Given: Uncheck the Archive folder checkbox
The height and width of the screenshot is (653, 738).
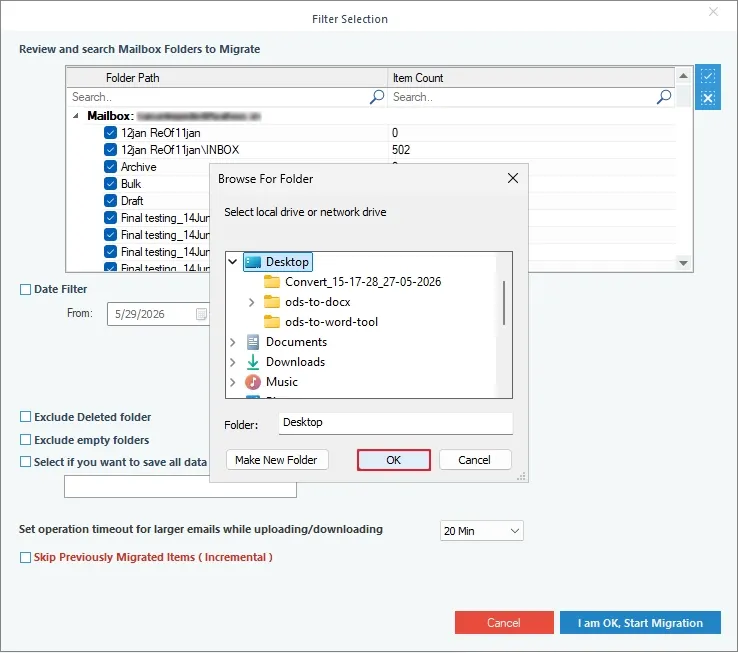Looking at the screenshot, I should click(x=110, y=167).
